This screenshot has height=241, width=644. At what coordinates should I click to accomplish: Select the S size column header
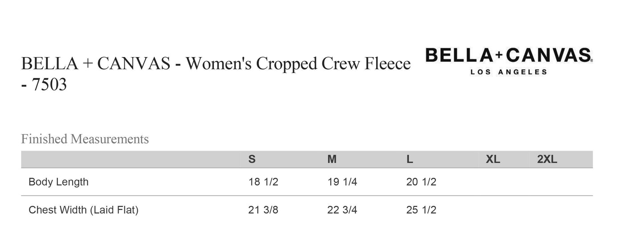[x=252, y=159]
